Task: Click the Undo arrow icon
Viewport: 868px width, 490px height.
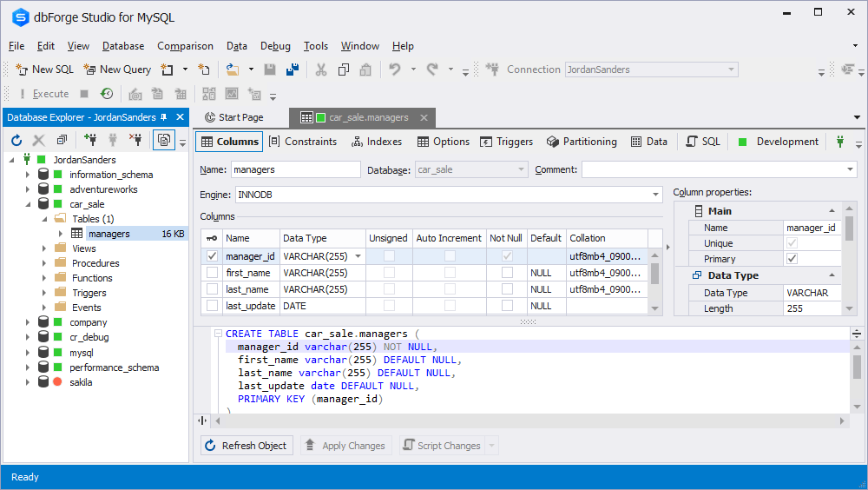Action: point(395,70)
